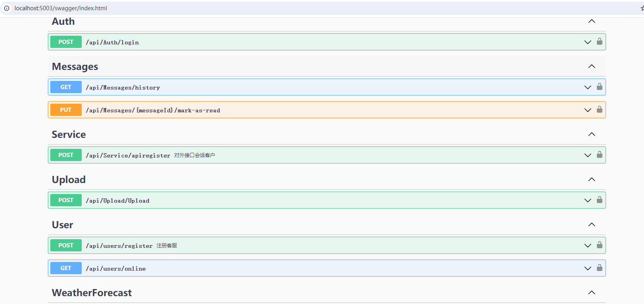Image resolution: width=644 pixels, height=304 pixels.
Task: Click the 注册客服 description text
Action: click(x=167, y=246)
